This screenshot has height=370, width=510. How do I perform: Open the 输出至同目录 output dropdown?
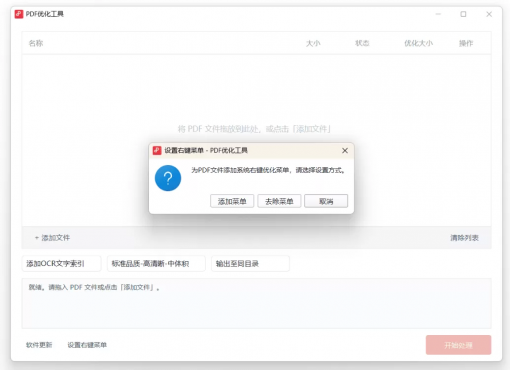coord(250,264)
